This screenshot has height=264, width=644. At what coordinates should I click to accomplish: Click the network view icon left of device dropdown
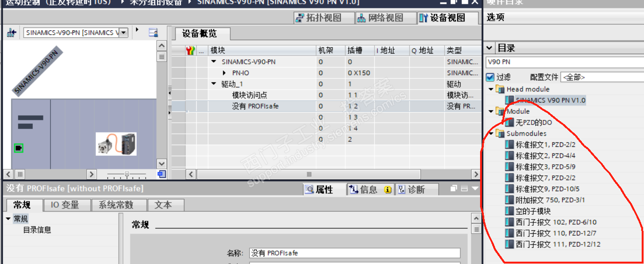click(12, 33)
